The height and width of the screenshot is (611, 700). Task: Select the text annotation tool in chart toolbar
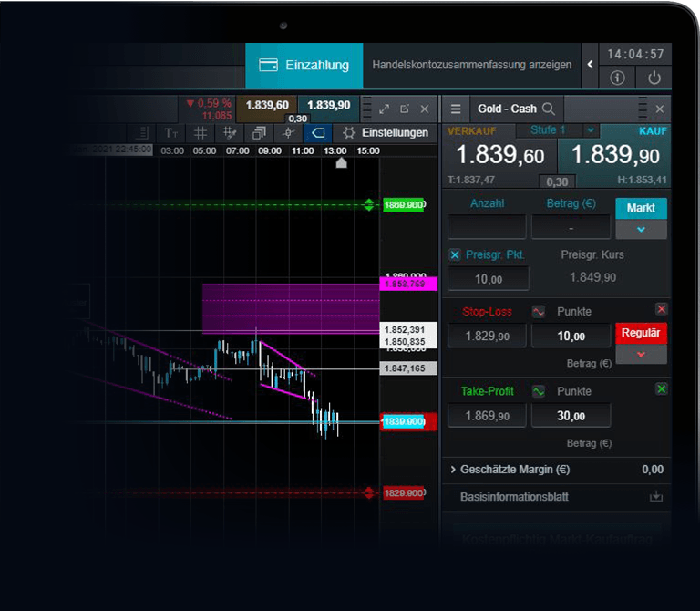click(x=171, y=132)
